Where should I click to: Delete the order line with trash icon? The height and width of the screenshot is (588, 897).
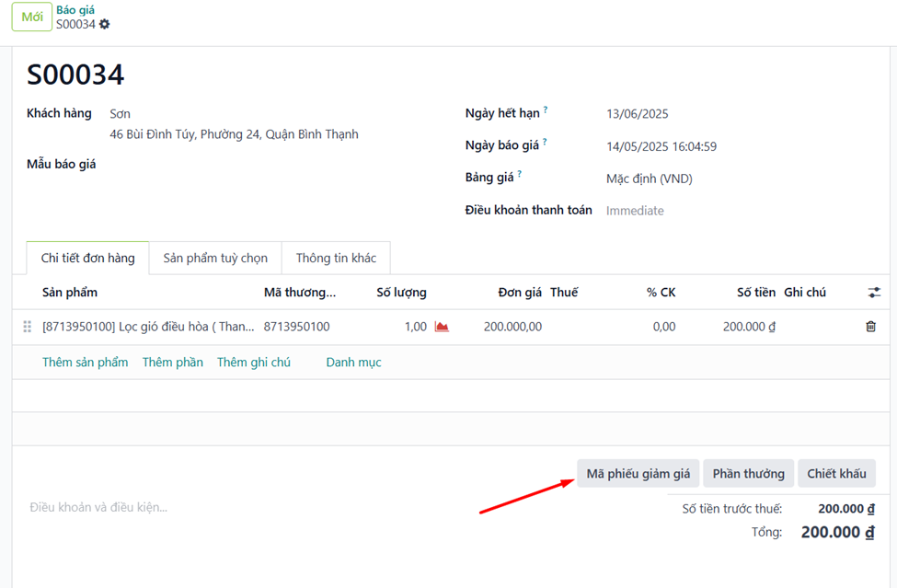click(870, 327)
